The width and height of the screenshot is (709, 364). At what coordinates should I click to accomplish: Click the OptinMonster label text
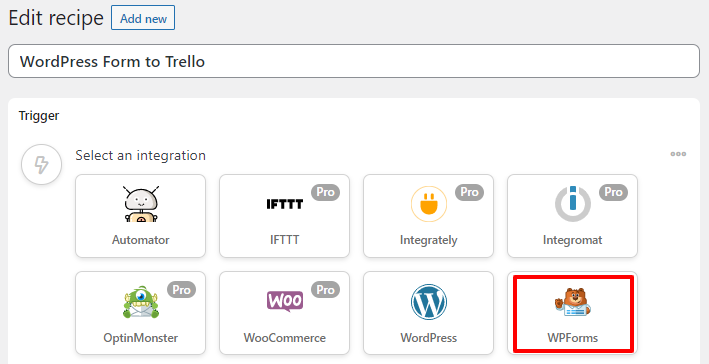141,338
